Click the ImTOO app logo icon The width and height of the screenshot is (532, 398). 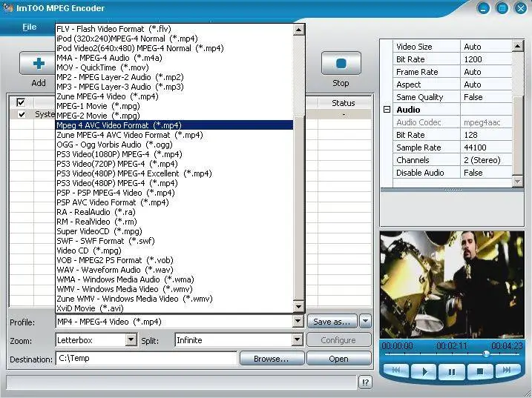point(8,7)
